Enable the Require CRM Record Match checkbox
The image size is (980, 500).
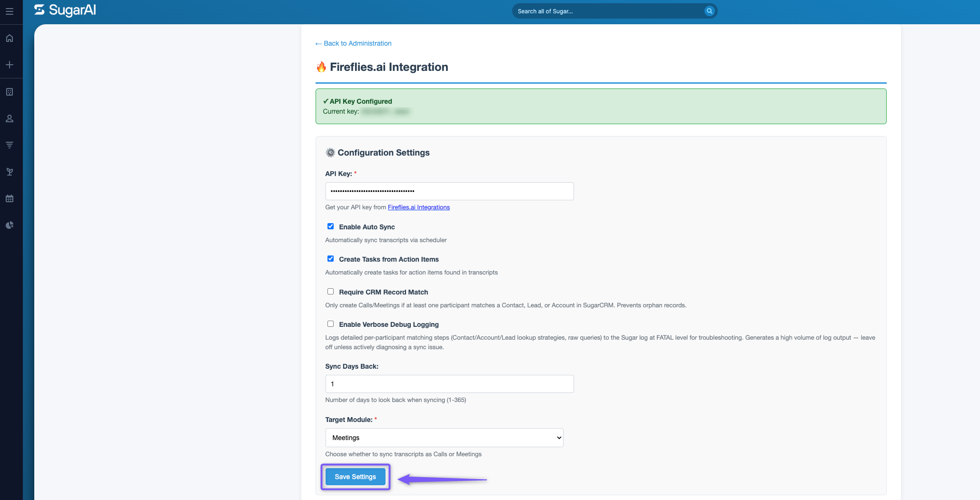330,292
